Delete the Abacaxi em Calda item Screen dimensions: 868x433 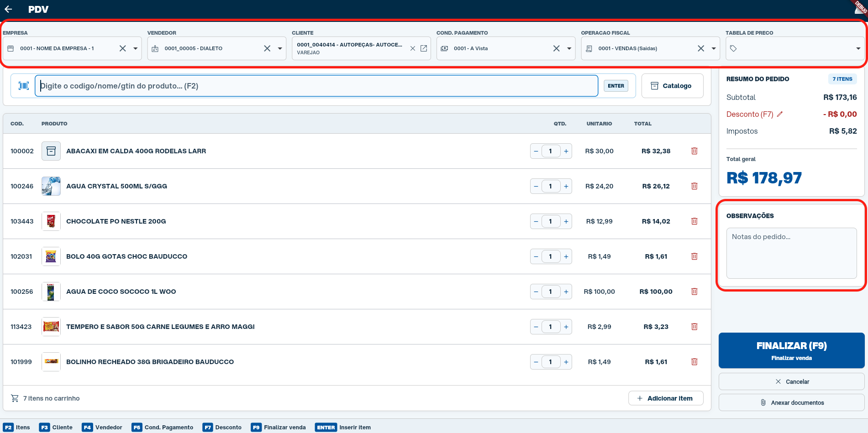click(x=694, y=151)
